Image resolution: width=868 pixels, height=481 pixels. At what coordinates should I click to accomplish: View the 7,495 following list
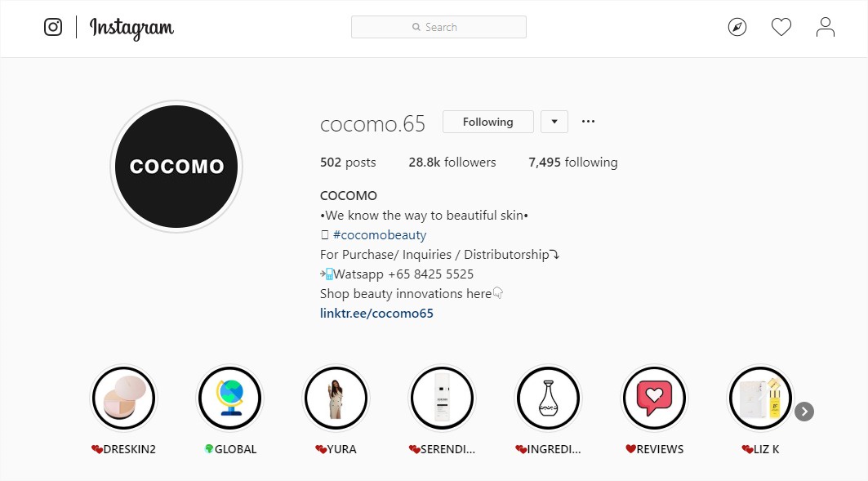(573, 163)
